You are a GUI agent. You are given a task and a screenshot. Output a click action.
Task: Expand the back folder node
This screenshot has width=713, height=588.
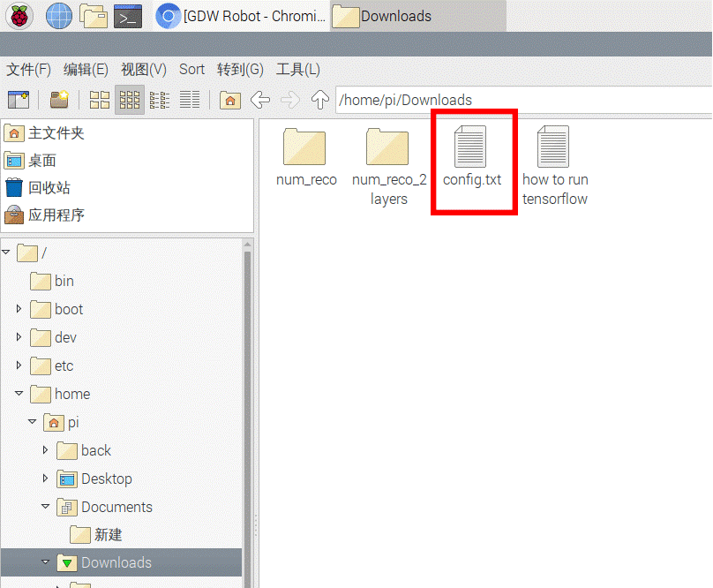click(x=45, y=450)
